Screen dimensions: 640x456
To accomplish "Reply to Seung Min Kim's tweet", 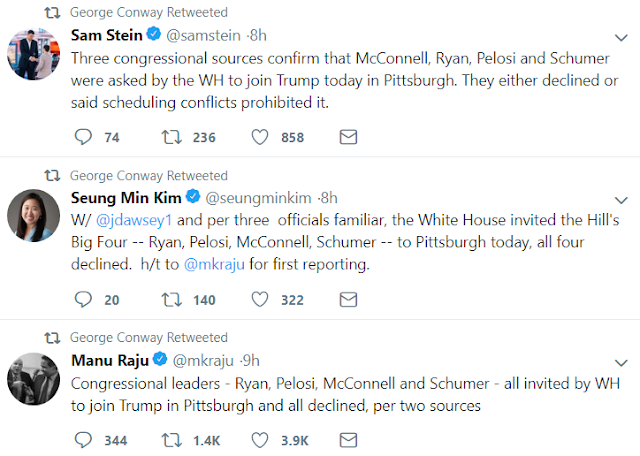I will click(84, 298).
